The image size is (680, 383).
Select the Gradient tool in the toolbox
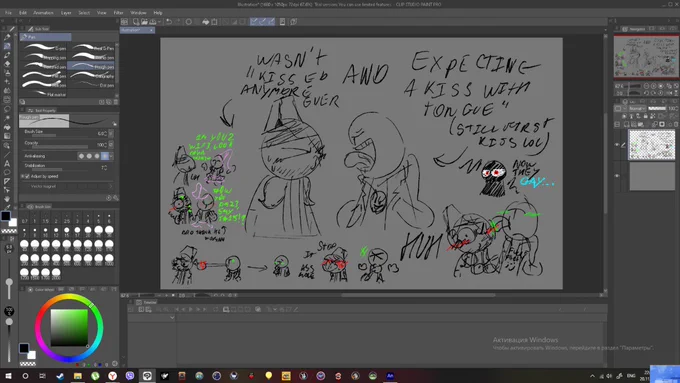pos(7,136)
